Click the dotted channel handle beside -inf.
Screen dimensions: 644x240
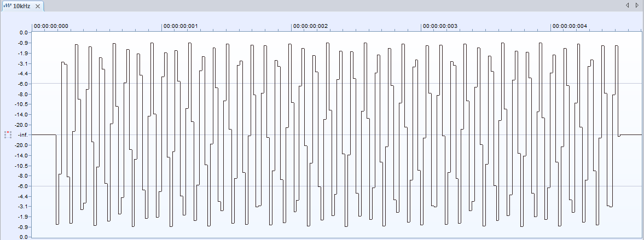(x=8, y=134)
